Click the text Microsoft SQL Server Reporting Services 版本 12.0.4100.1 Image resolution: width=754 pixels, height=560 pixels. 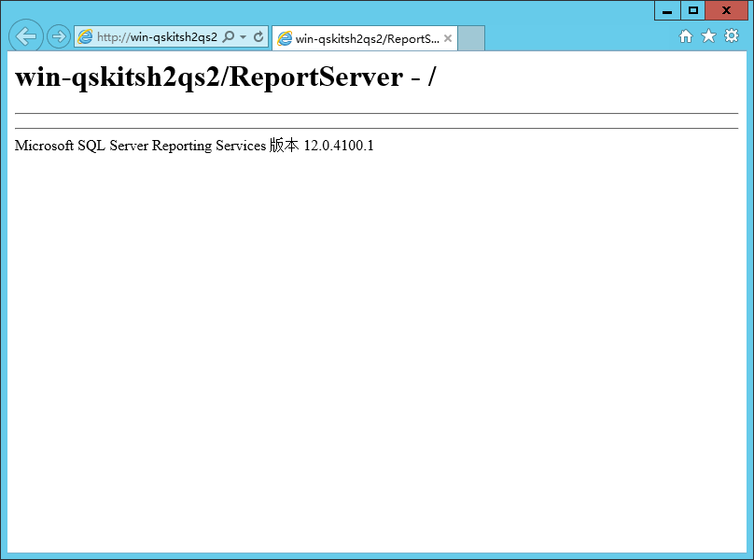pos(194,146)
